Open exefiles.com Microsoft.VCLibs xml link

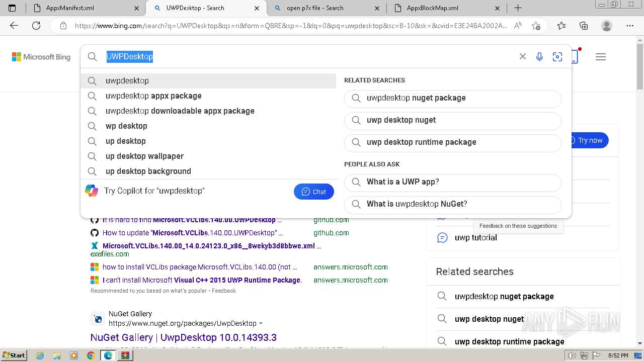[x=212, y=246]
